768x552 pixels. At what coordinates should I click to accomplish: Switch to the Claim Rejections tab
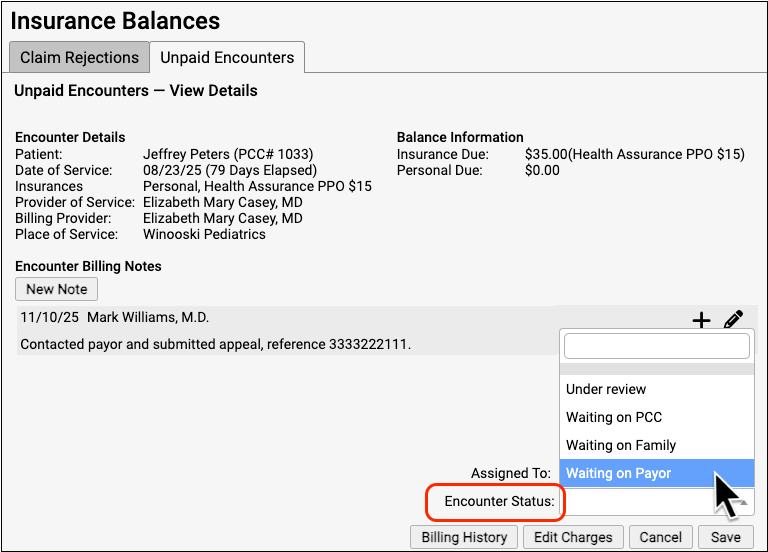[x=79, y=57]
